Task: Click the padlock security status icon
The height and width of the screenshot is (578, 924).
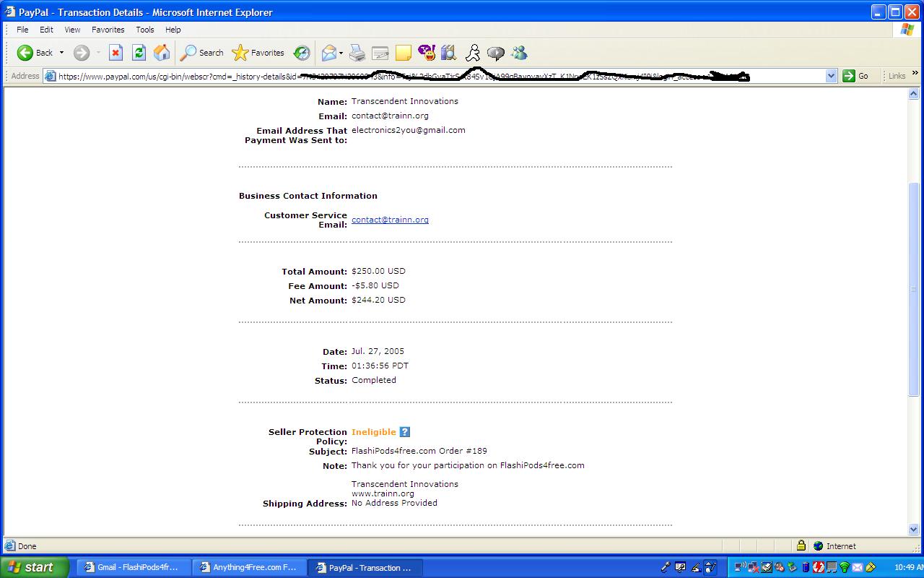Action: coord(801,545)
